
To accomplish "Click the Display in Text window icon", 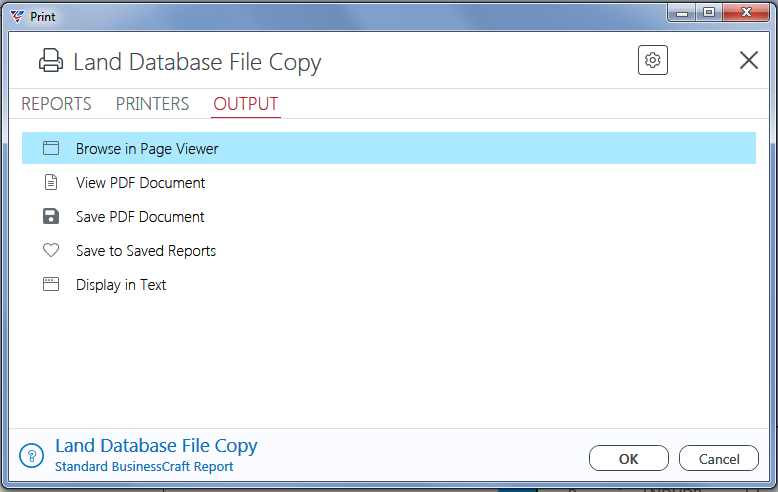I will (51, 284).
